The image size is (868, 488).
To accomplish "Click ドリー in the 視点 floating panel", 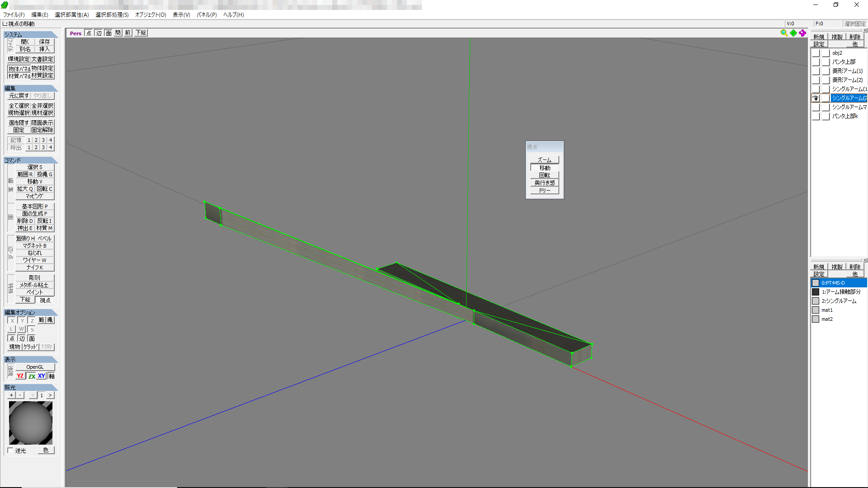I will click(544, 191).
